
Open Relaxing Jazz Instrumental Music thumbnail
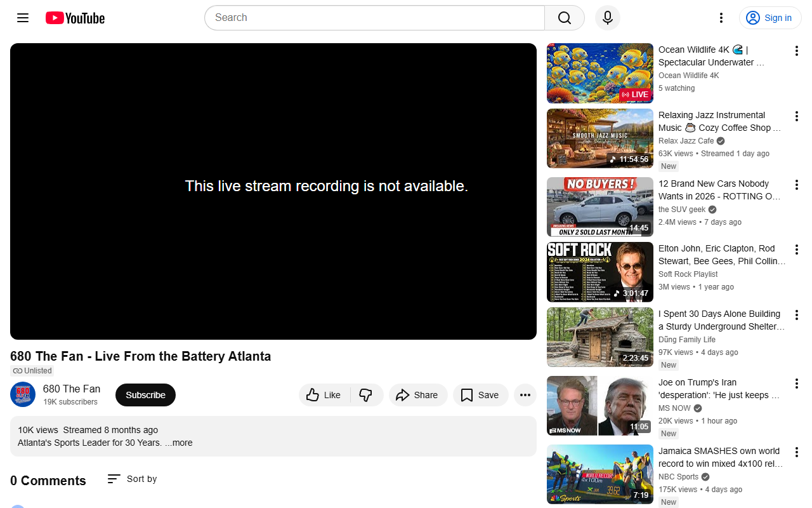[x=600, y=138]
